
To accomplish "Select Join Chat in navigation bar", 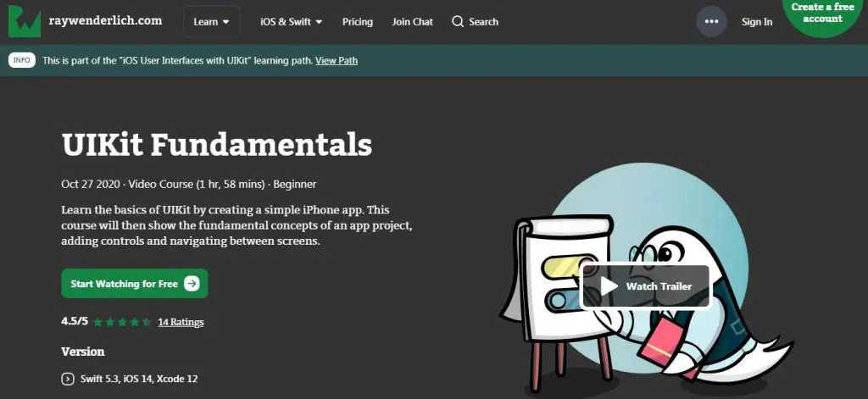I will coord(412,22).
